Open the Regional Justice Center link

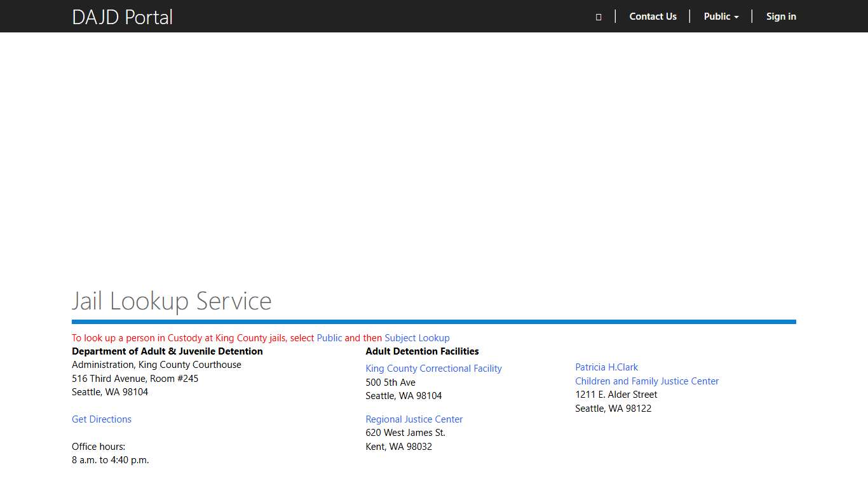click(x=414, y=419)
